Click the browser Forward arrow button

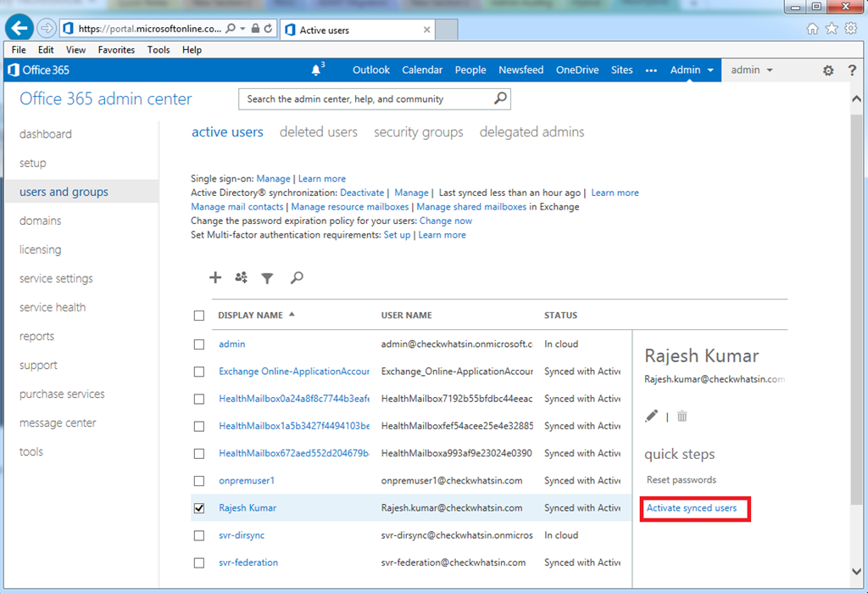click(47, 28)
